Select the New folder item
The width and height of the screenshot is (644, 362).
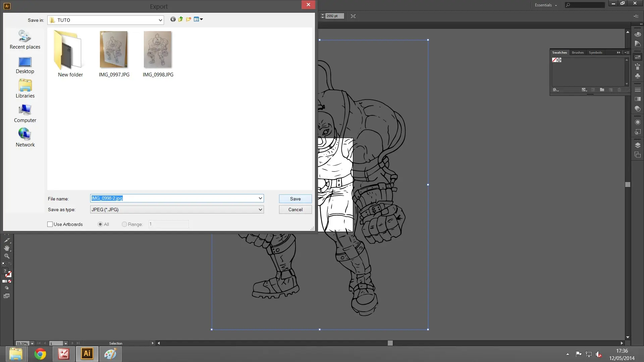click(70, 54)
